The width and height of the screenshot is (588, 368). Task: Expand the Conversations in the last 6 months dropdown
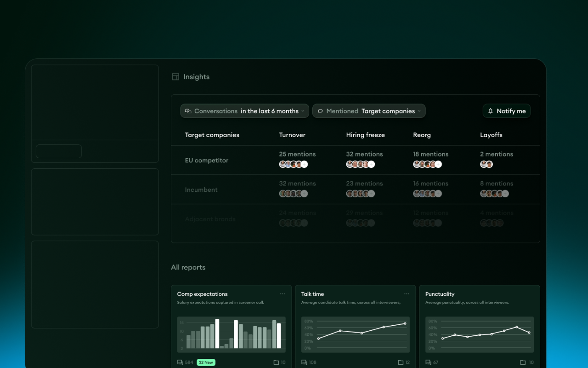(x=244, y=111)
